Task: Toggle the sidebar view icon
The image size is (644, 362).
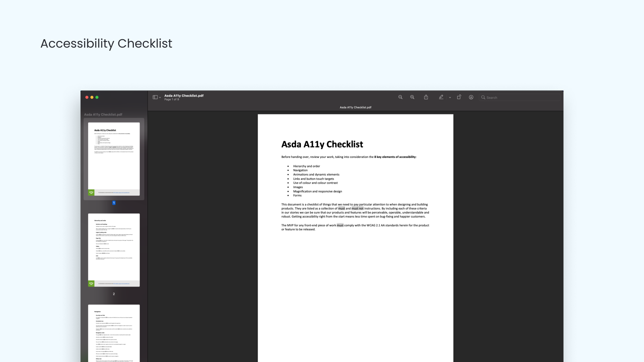Action: 155,97
